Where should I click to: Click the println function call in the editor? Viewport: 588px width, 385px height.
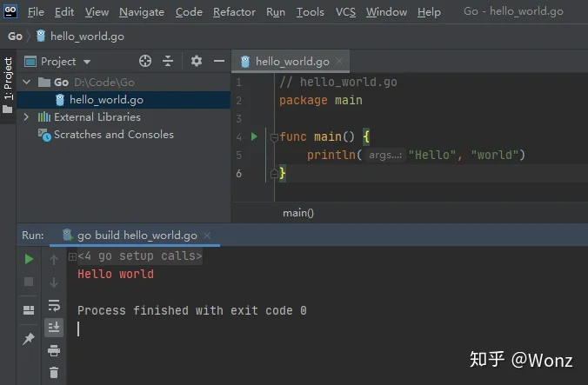331,155
